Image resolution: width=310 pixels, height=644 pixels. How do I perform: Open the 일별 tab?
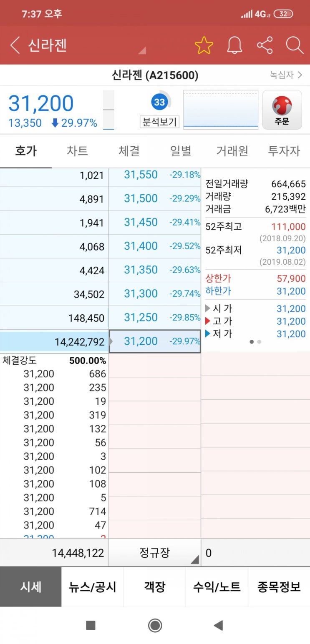(x=181, y=151)
